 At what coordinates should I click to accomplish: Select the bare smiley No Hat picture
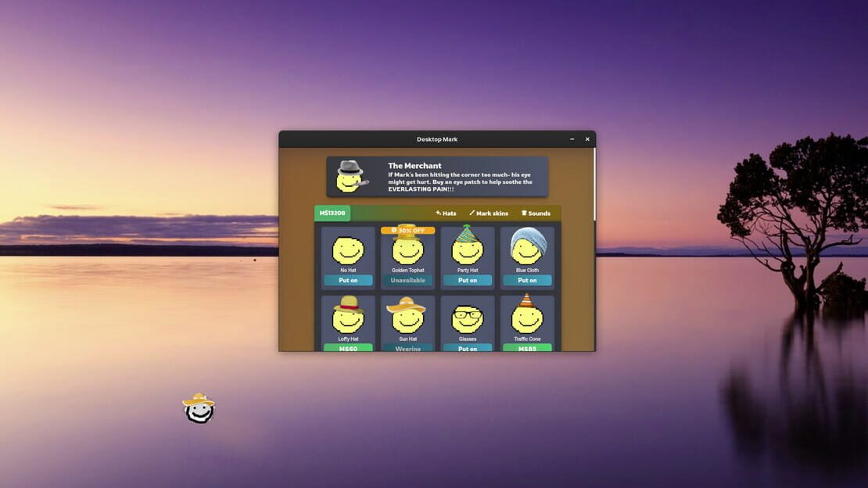coord(348,250)
